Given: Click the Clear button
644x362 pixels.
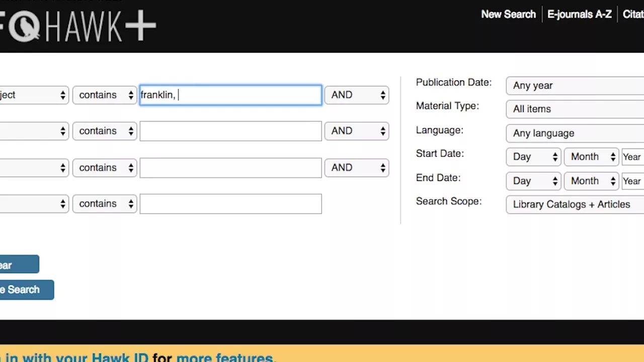Looking at the screenshot, I should (19, 264).
